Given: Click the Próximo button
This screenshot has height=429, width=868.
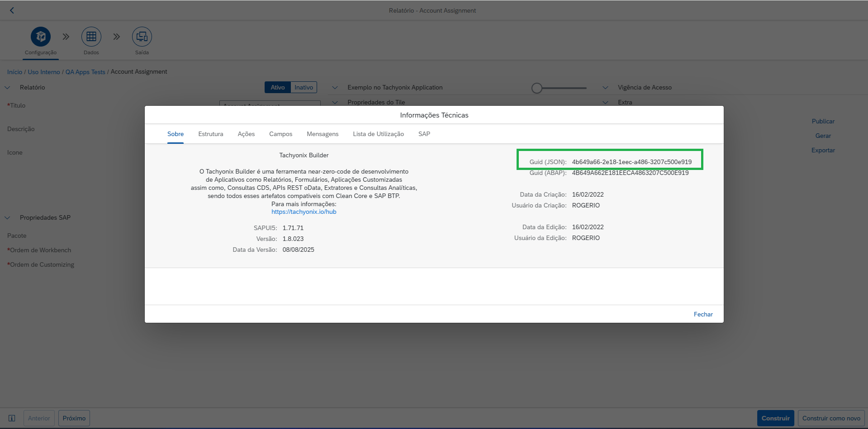Looking at the screenshot, I should 74,418.
